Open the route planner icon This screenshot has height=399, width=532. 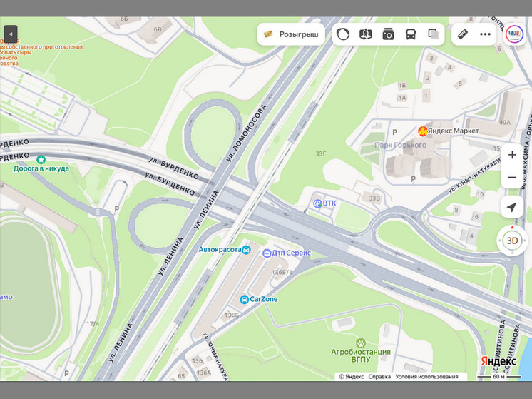pyautogui.click(x=366, y=34)
